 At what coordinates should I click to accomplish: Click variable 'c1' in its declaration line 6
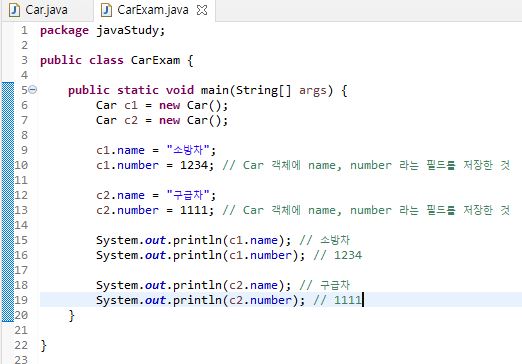(x=131, y=105)
